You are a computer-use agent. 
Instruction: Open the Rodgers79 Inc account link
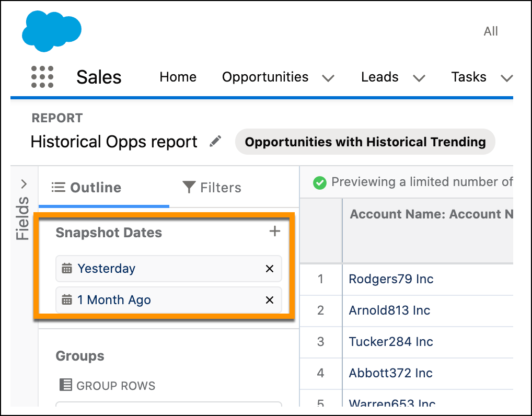[391, 279]
